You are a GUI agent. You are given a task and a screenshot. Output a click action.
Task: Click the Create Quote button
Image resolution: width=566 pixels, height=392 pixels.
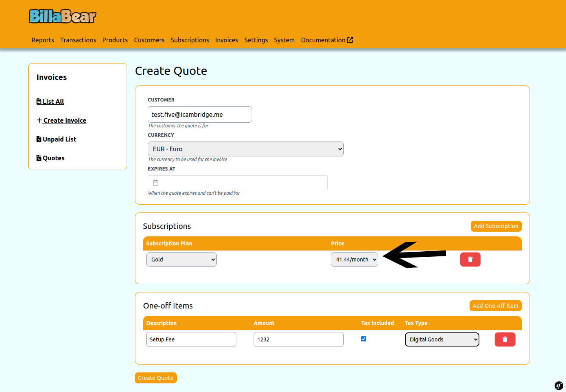click(x=156, y=378)
